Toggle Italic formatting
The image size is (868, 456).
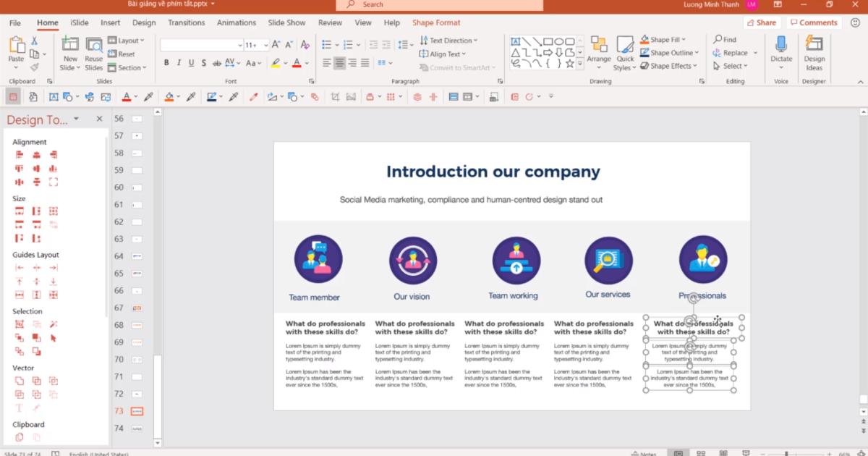pyautogui.click(x=178, y=63)
